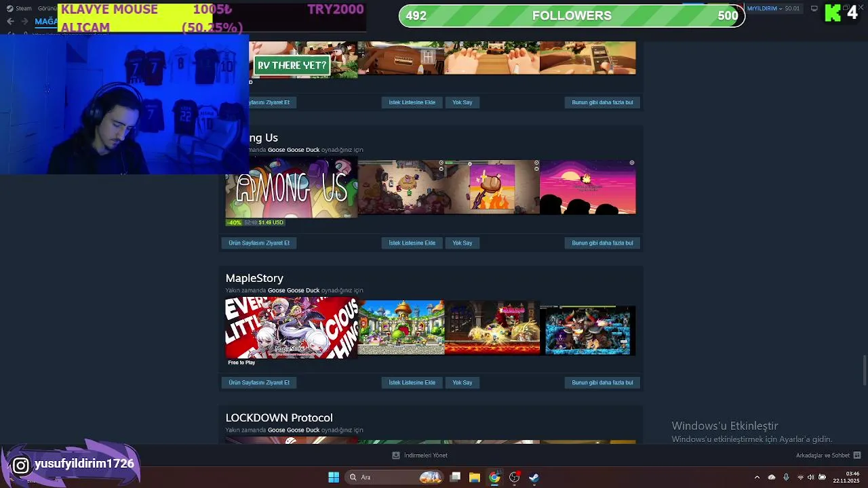Image resolution: width=868 pixels, height=488 pixels.
Task: Click the volume speaker tray icon
Action: point(811,477)
